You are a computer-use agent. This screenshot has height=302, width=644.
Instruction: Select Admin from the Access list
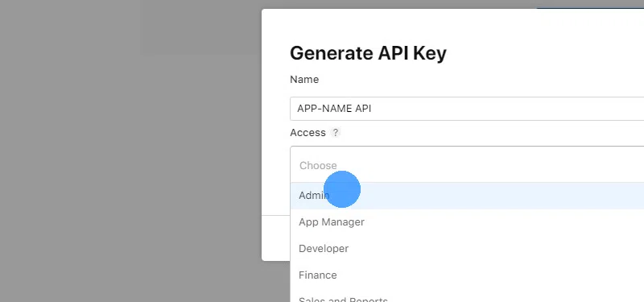[467, 196]
